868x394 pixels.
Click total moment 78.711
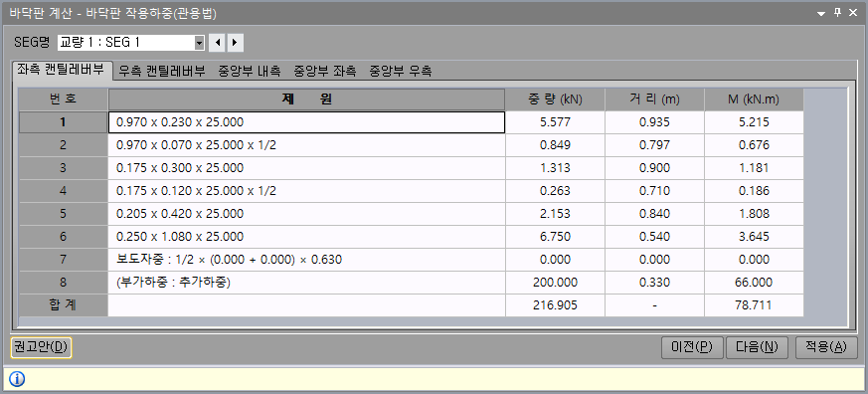coord(754,305)
